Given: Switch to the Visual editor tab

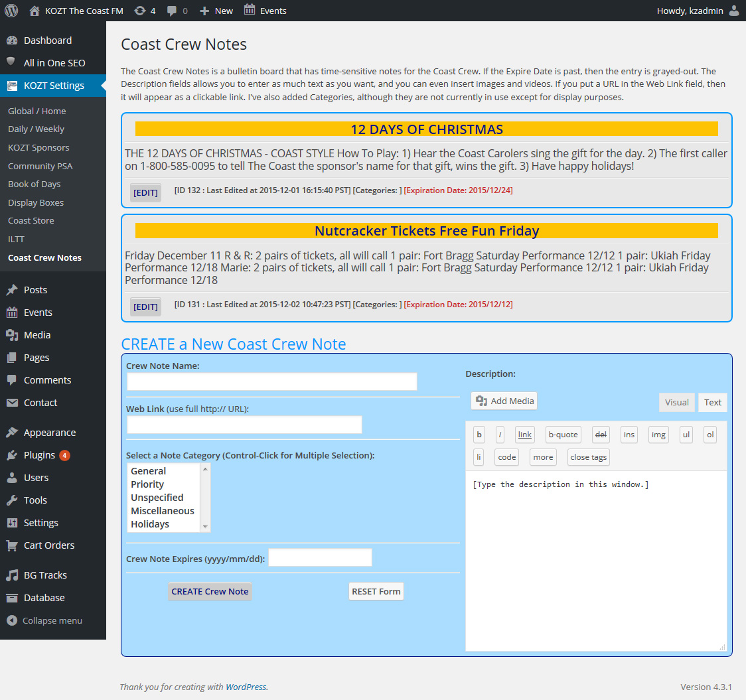Looking at the screenshot, I should coord(676,402).
